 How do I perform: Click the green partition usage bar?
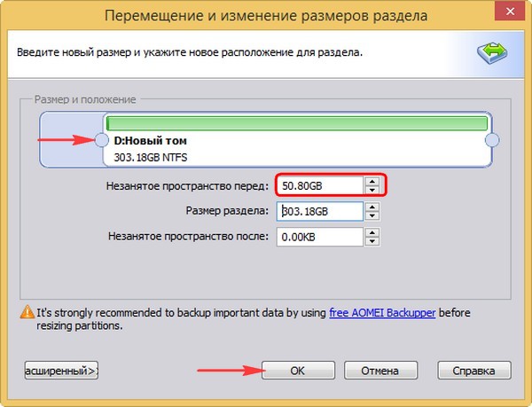point(297,123)
